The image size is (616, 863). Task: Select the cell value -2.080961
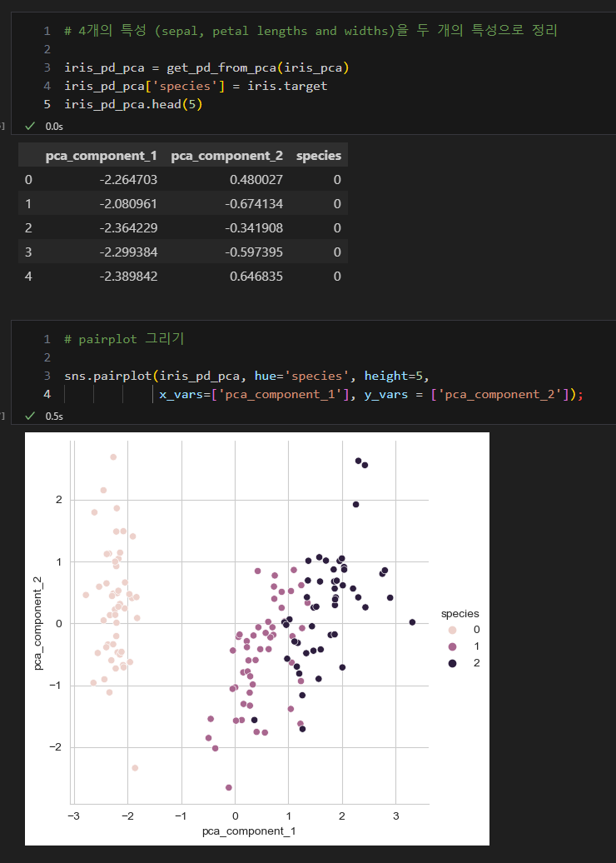point(129,203)
